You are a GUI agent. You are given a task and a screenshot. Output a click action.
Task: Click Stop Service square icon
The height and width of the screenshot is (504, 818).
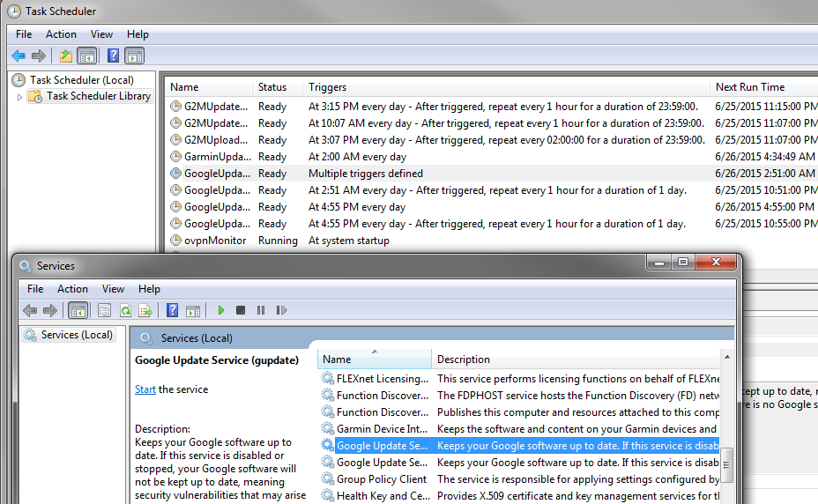click(241, 310)
